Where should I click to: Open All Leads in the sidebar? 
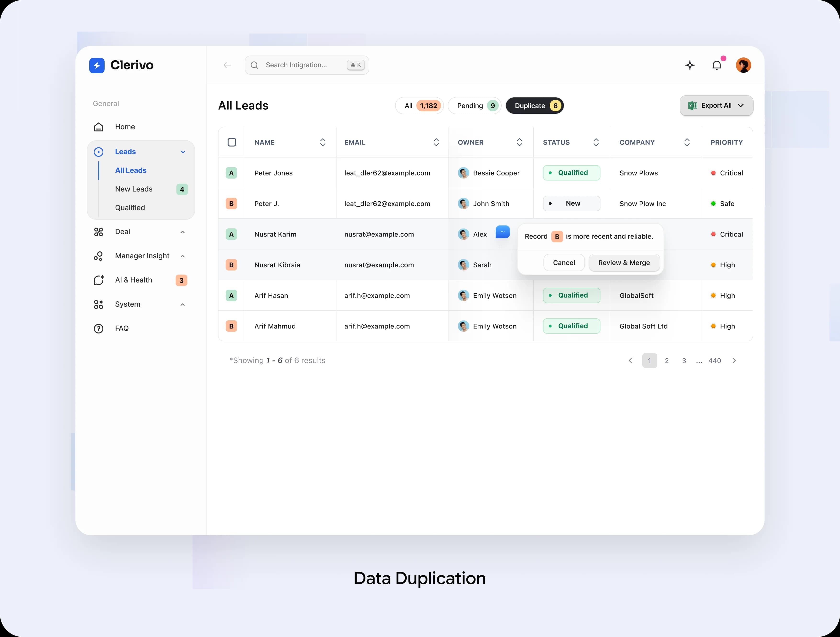(x=131, y=170)
